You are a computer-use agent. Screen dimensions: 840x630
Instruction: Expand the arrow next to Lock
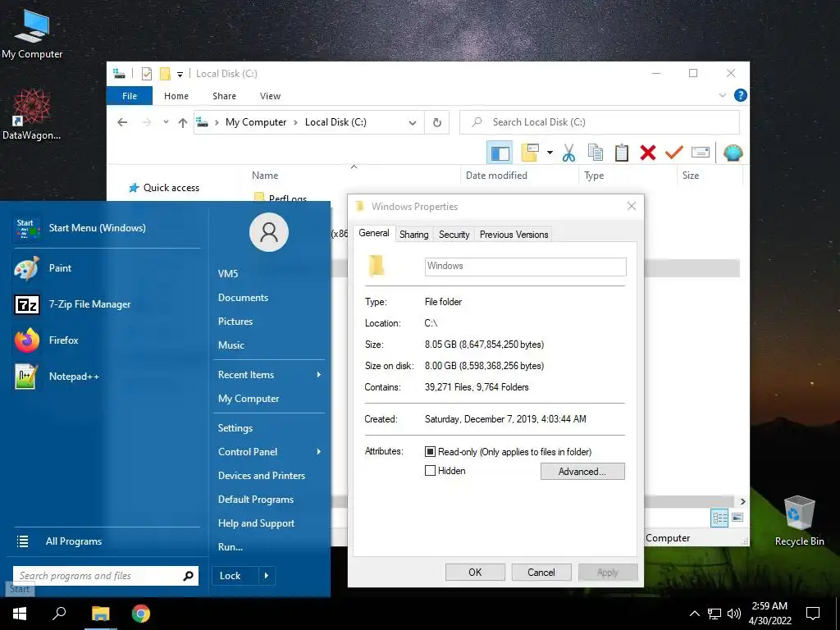pos(267,575)
